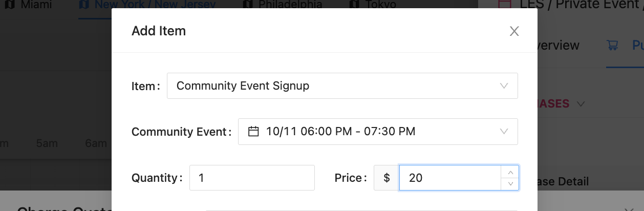Switch to the Tokyo tab
This screenshot has height=211, width=644.
point(380,5)
